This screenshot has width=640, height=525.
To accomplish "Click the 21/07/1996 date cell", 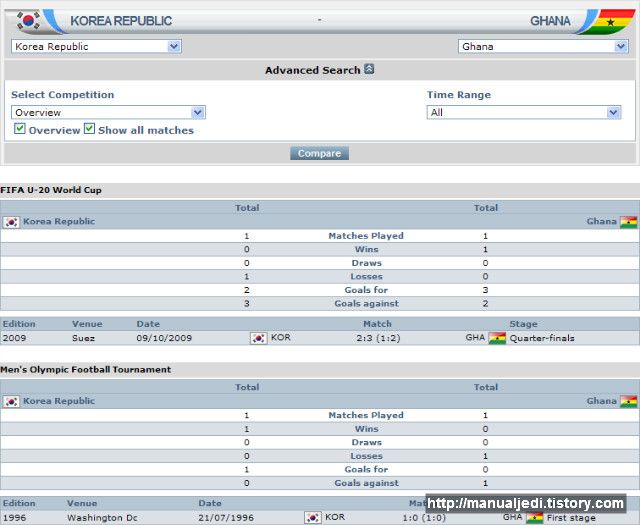I will tap(226, 518).
